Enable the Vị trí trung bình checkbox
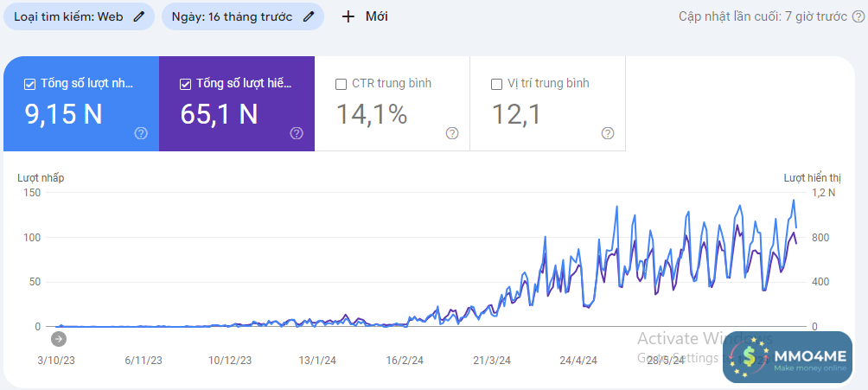The height and width of the screenshot is (390, 868). [x=496, y=84]
